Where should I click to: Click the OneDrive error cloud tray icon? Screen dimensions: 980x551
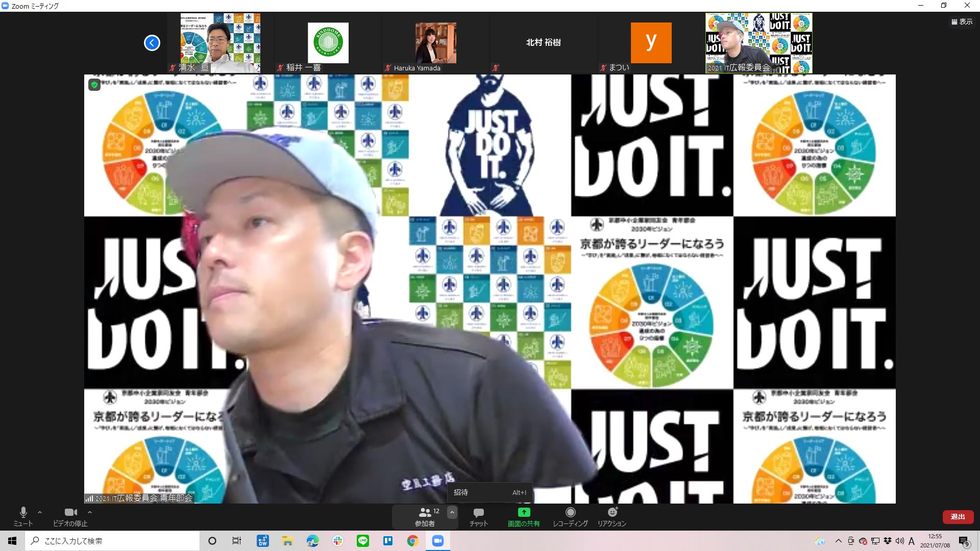coord(863,541)
